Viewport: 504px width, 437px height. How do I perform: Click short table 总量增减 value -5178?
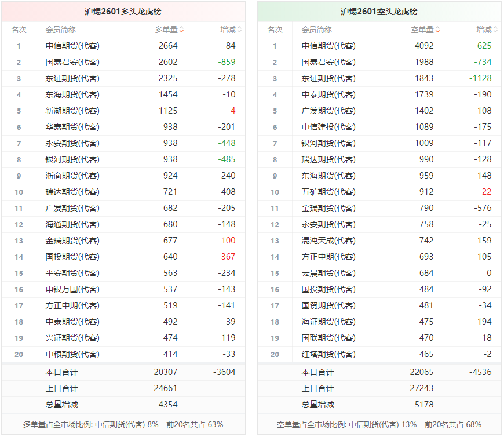422,405
